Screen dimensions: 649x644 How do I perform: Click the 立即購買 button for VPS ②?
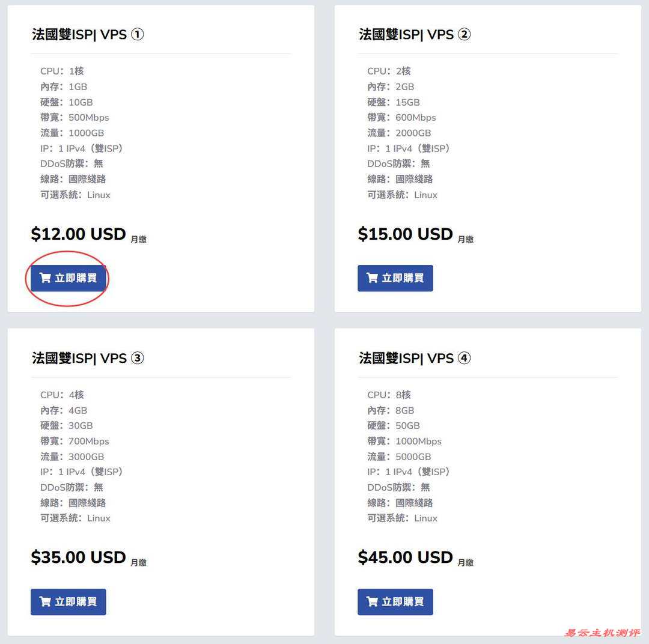[x=395, y=278]
